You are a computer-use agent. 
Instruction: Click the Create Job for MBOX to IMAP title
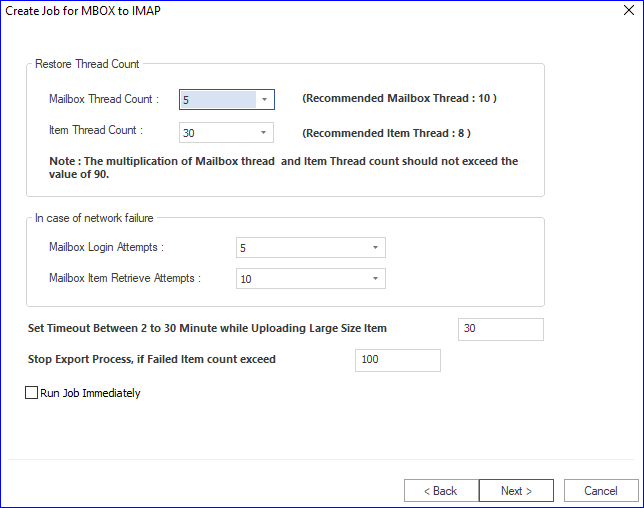[x=83, y=11]
